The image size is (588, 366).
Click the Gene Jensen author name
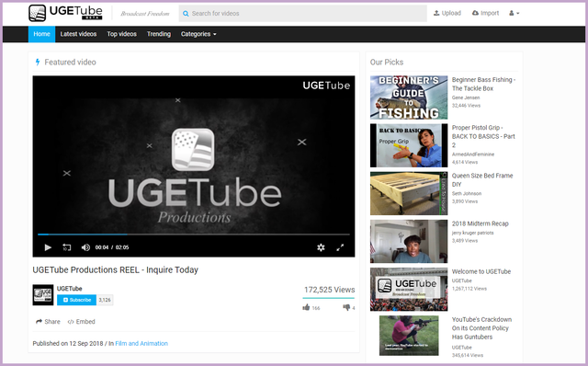click(466, 97)
